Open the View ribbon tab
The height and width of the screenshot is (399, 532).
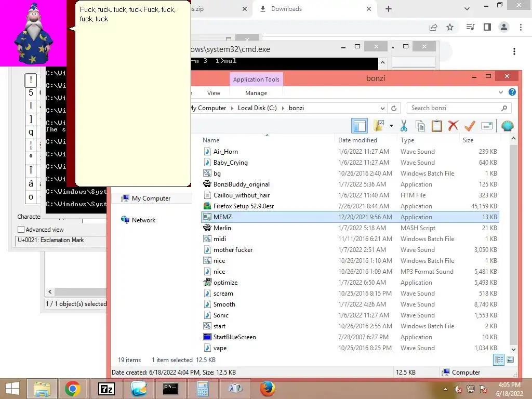pyautogui.click(x=214, y=93)
